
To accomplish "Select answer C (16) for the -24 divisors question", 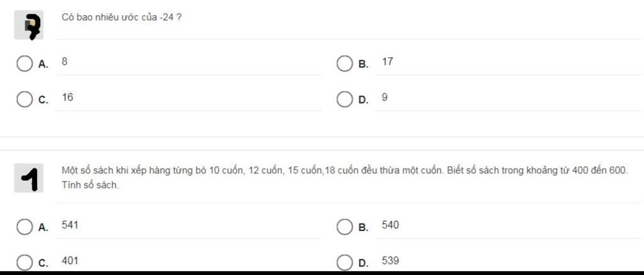I will [x=25, y=99].
